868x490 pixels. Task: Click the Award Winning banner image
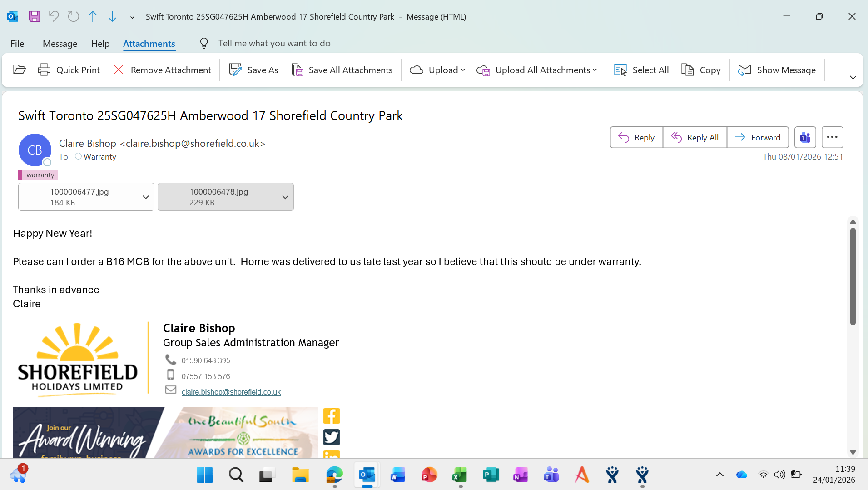[x=165, y=432]
